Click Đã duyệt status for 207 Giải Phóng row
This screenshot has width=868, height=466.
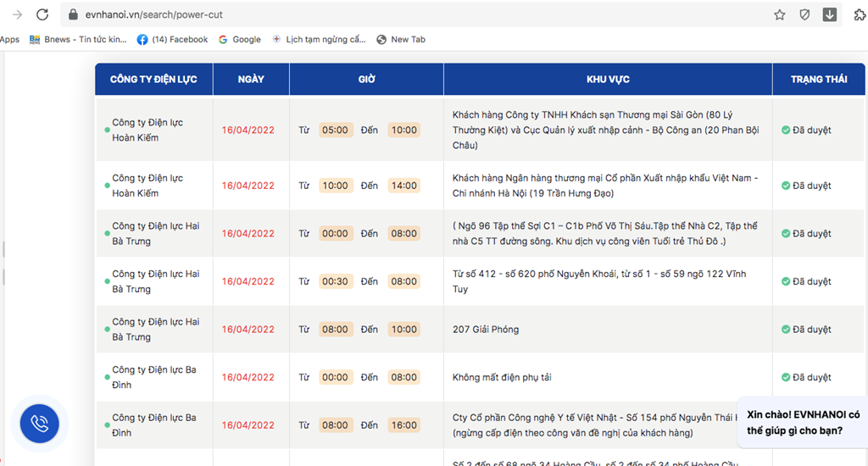tap(806, 330)
